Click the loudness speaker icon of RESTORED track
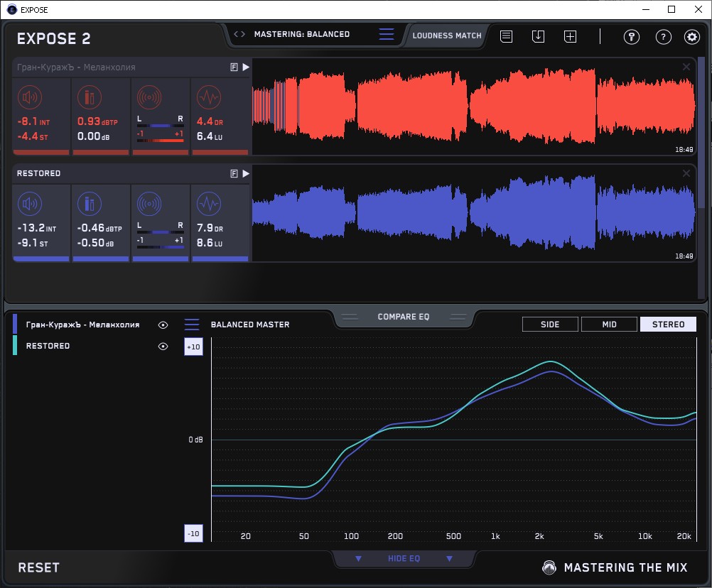The image size is (712, 588). [x=29, y=205]
